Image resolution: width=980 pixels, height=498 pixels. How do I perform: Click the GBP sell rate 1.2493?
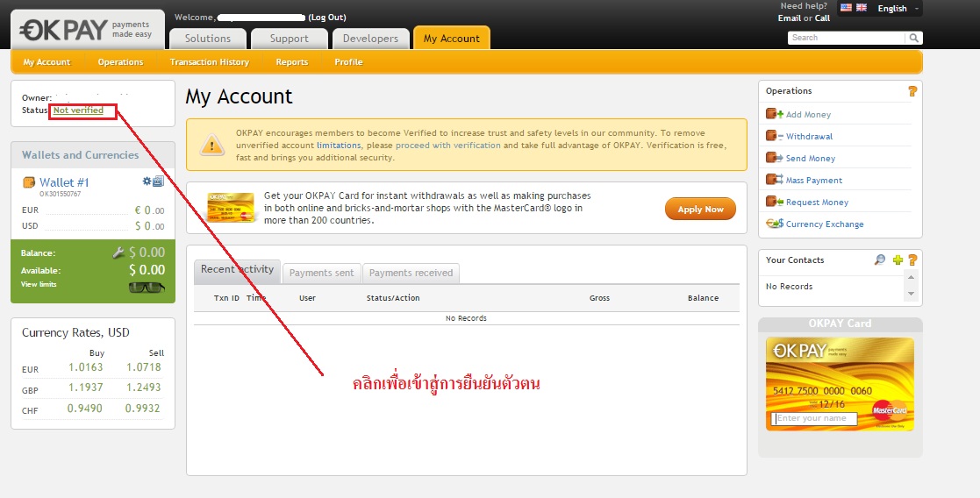(x=143, y=388)
